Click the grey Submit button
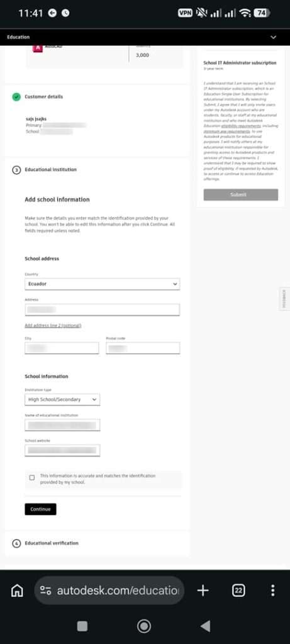The image size is (290, 644). pyautogui.click(x=241, y=195)
